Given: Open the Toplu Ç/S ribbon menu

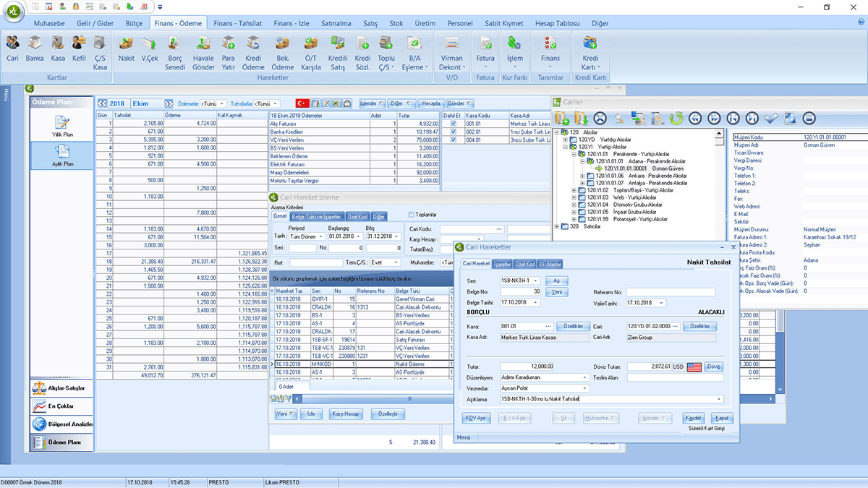Looking at the screenshot, I should tap(386, 53).
